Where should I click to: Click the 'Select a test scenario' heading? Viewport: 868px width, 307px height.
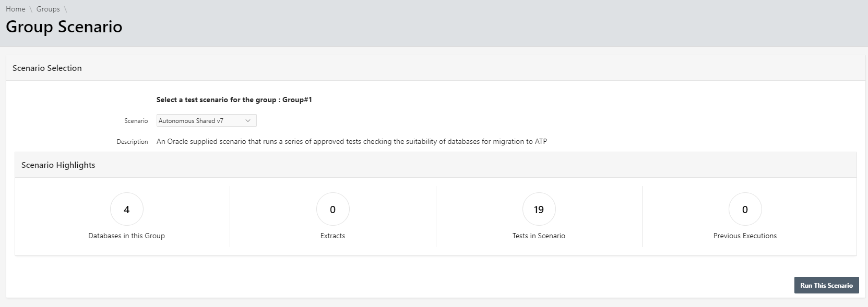point(234,100)
